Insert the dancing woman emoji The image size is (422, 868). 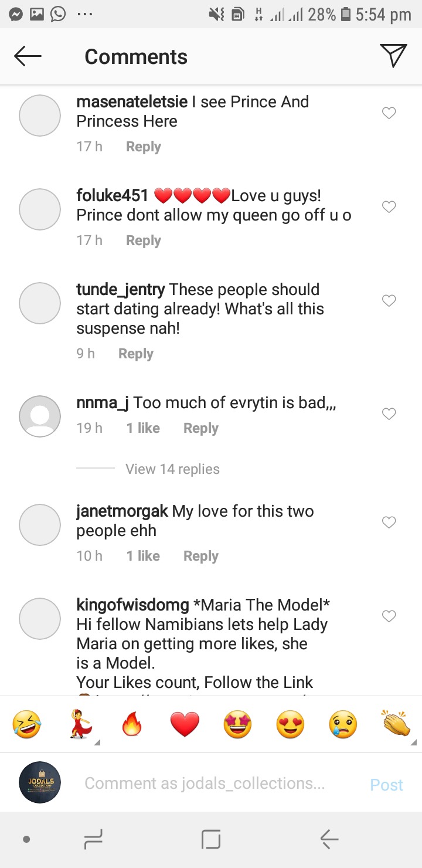80,725
